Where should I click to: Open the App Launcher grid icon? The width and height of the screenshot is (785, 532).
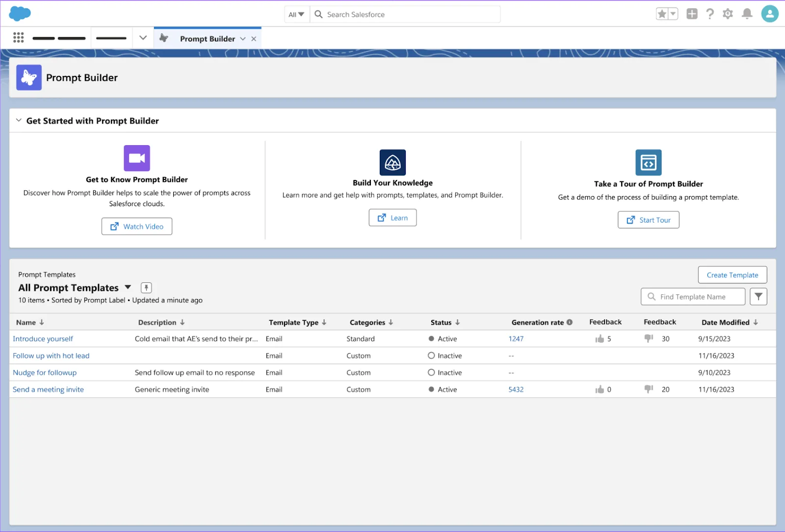pyautogui.click(x=19, y=38)
